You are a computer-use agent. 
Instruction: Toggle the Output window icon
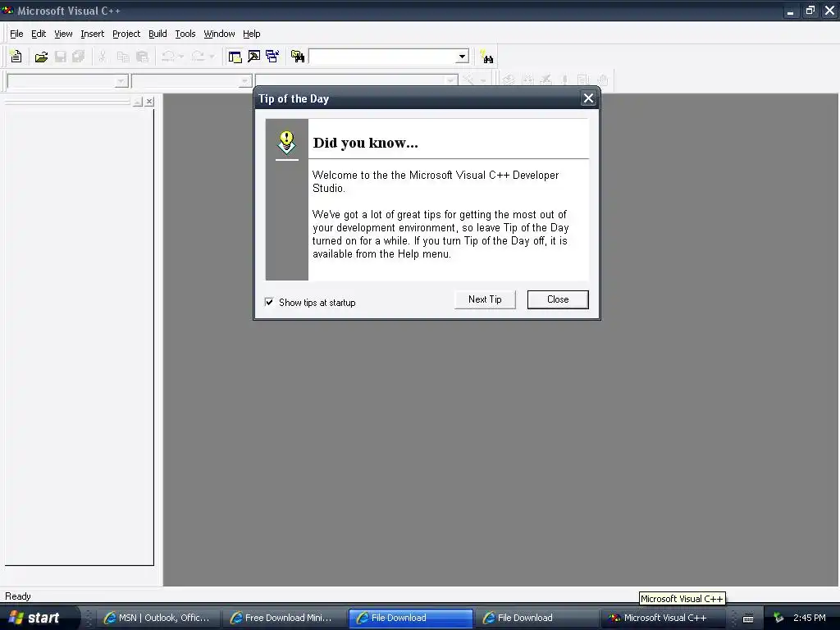click(254, 57)
